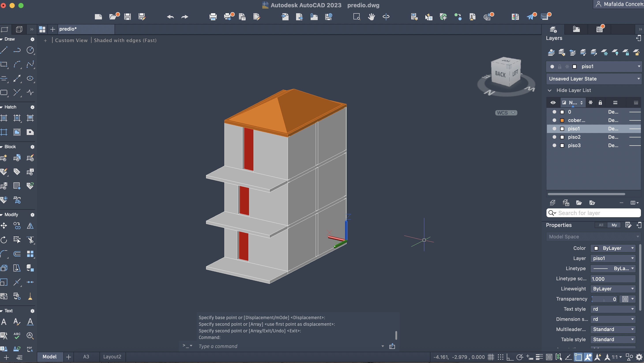Select the Line draw tool
The width and height of the screenshot is (644, 363).
click(x=4, y=50)
